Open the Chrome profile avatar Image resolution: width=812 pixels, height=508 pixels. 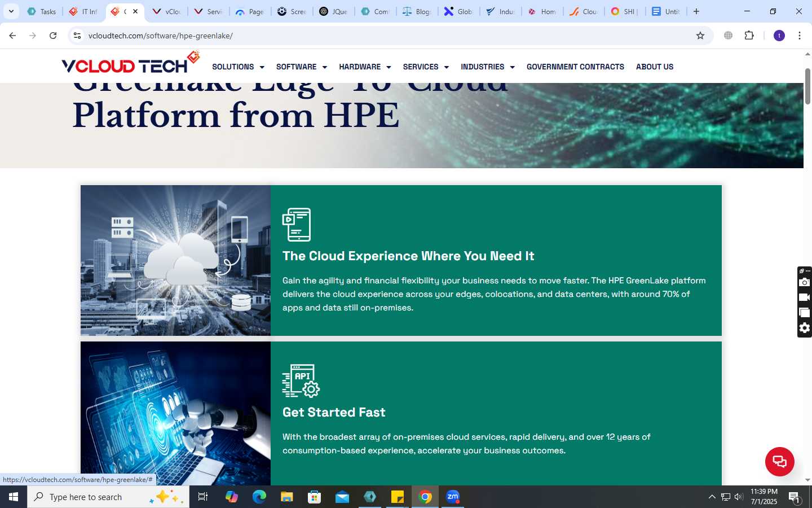point(779,36)
